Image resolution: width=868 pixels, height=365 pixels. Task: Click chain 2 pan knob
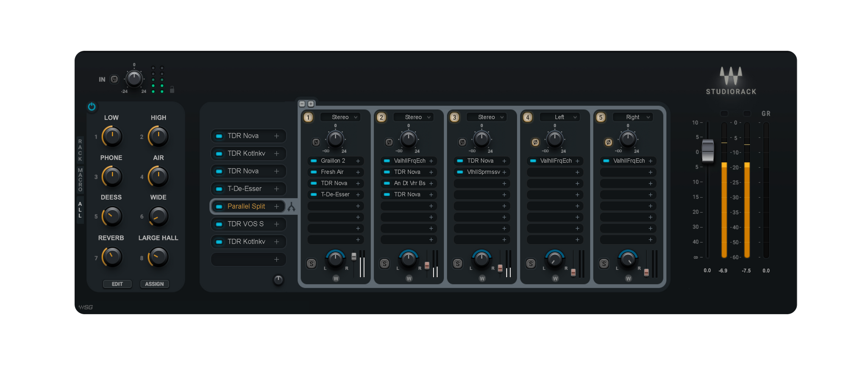409,259
